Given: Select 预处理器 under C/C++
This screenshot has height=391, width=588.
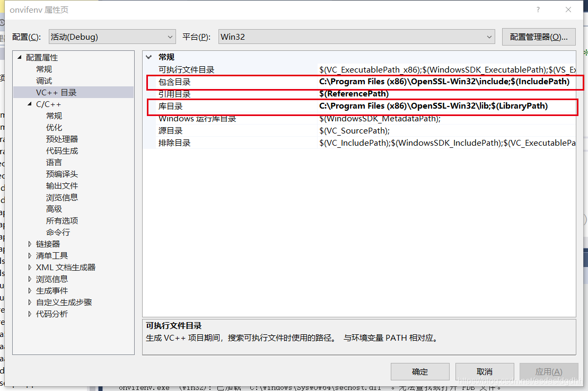Looking at the screenshot, I should tap(60, 139).
